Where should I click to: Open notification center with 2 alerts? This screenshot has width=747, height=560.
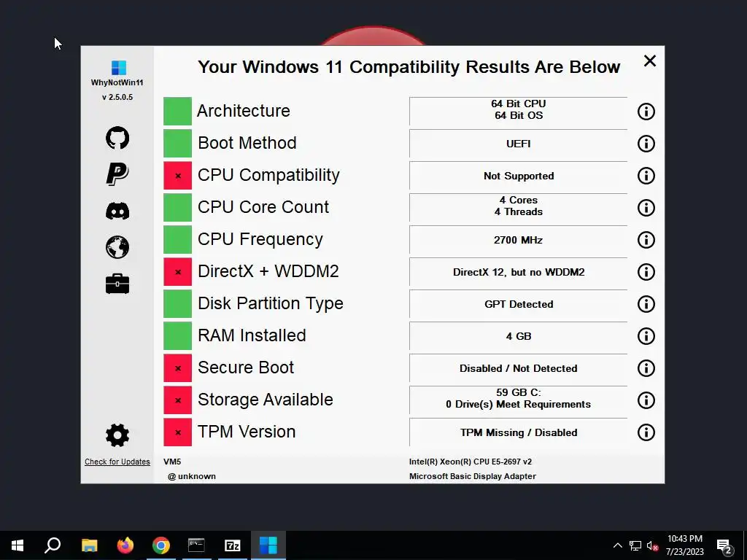click(x=724, y=546)
